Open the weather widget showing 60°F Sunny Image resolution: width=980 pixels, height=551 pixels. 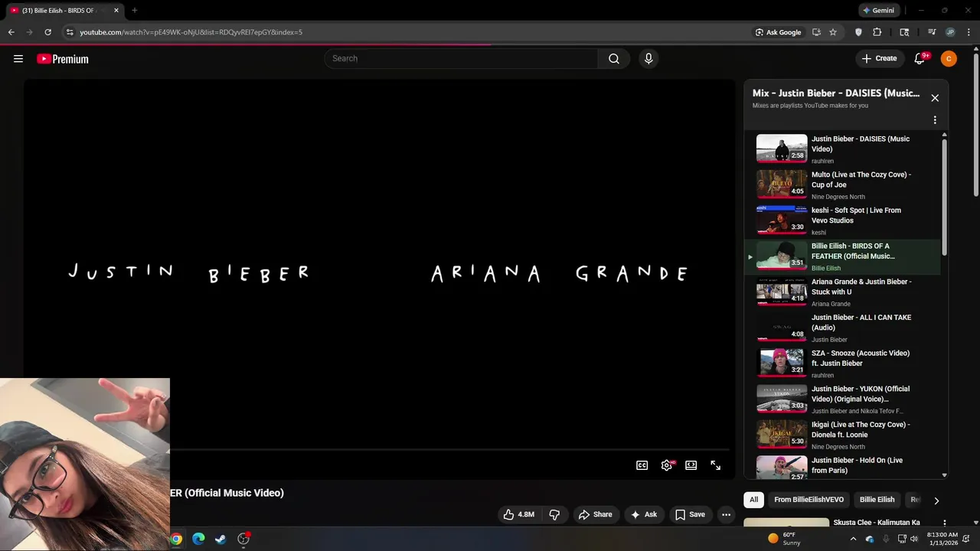point(784,539)
